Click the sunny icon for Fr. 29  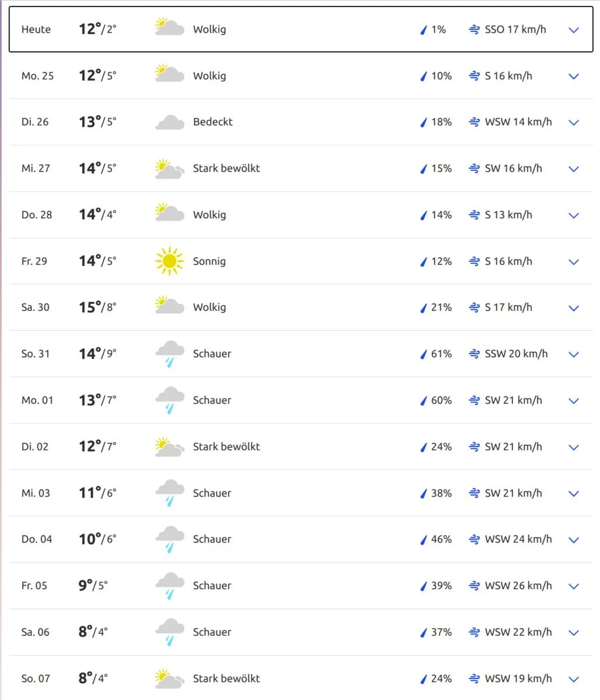pyautogui.click(x=169, y=261)
